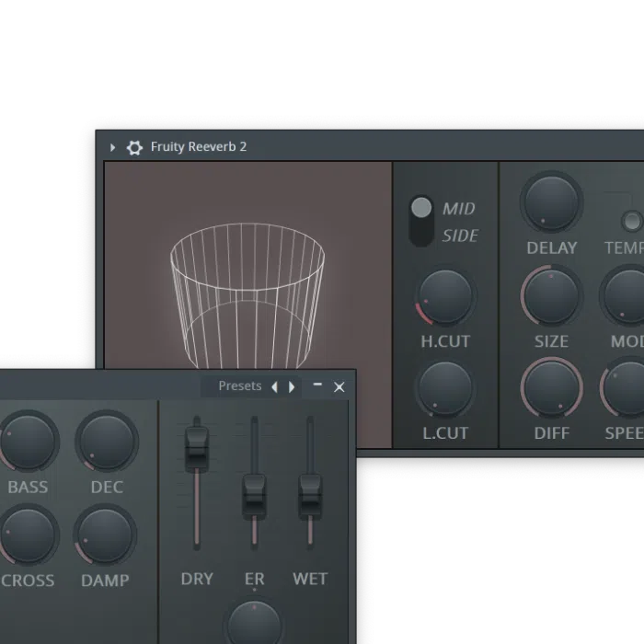Screen dimensions: 644x644
Task: Close the front reverb window
Action: (339, 387)
